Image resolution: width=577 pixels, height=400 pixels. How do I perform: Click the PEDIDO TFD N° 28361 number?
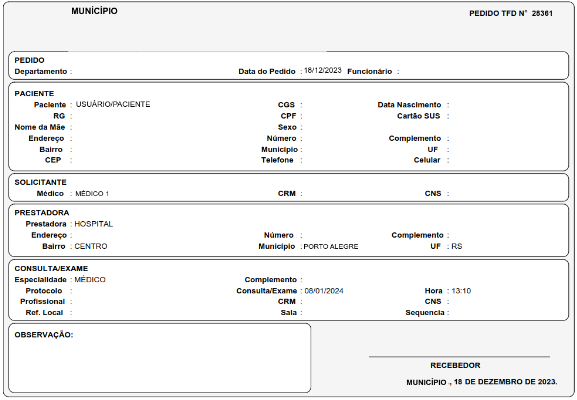[x=542, y=13]
